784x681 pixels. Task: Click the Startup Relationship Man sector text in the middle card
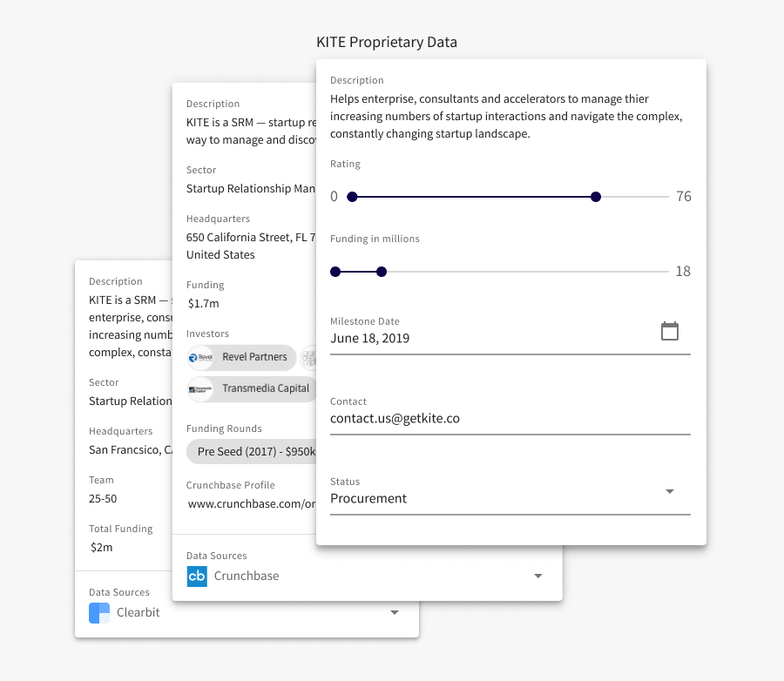[251, 188]
